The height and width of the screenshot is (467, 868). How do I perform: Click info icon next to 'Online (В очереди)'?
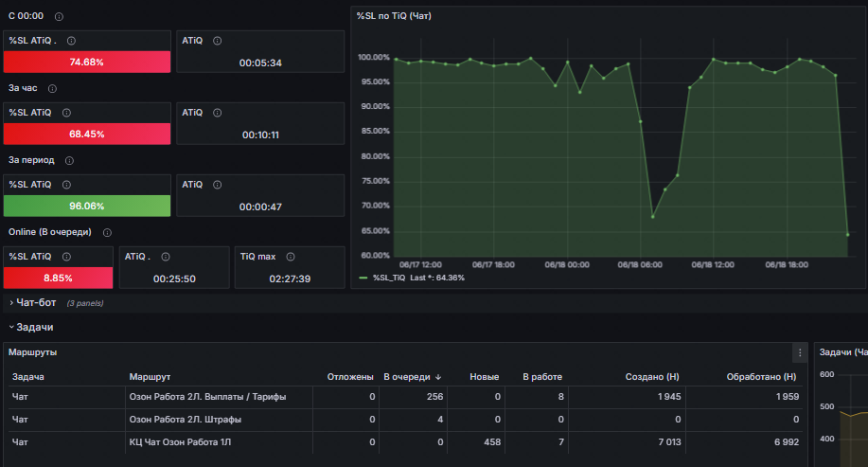point(107,233)
